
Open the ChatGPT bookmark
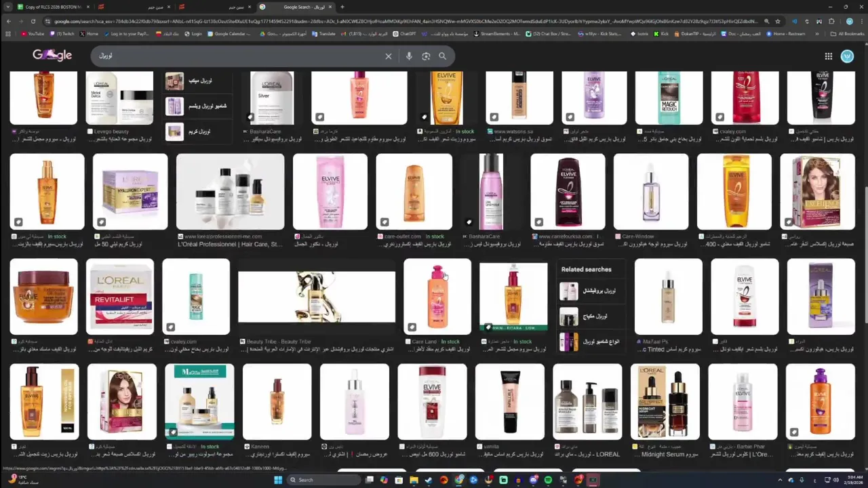tap(405, 33)
